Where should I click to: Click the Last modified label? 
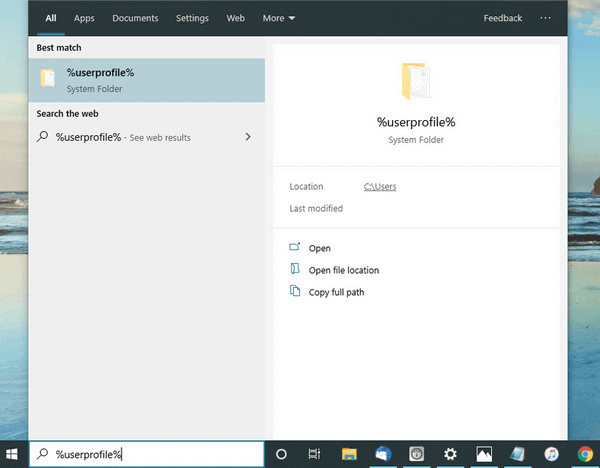point(316,209)
